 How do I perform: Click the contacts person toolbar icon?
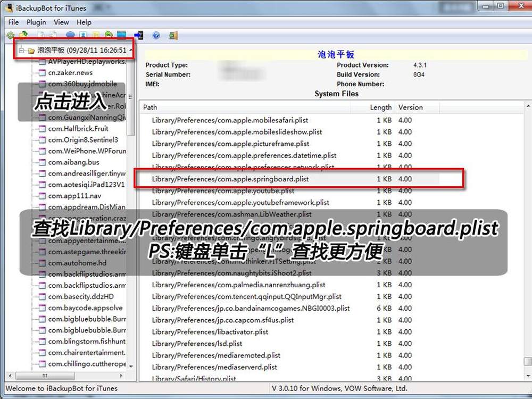click(84, 35)
